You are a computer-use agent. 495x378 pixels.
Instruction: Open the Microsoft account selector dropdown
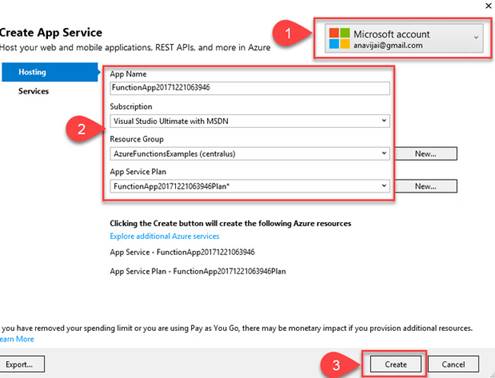tap(404, 39)
